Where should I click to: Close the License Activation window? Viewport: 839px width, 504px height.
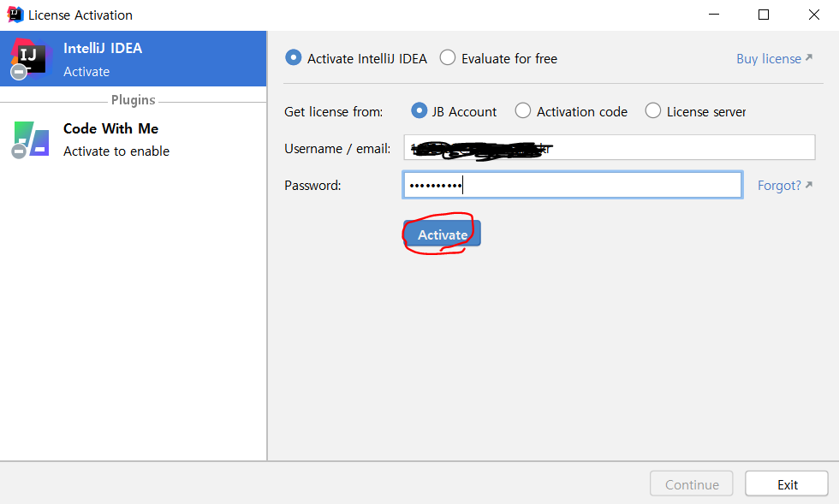coord(814,15)
